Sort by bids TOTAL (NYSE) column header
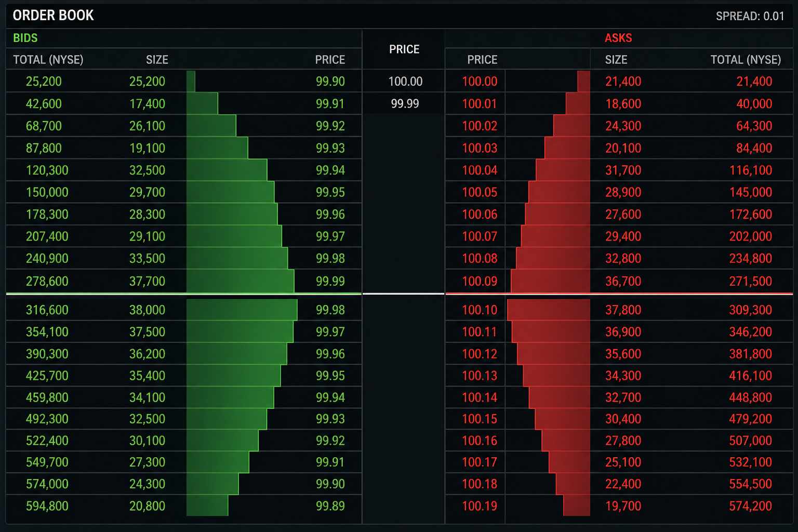 point(48,60)
